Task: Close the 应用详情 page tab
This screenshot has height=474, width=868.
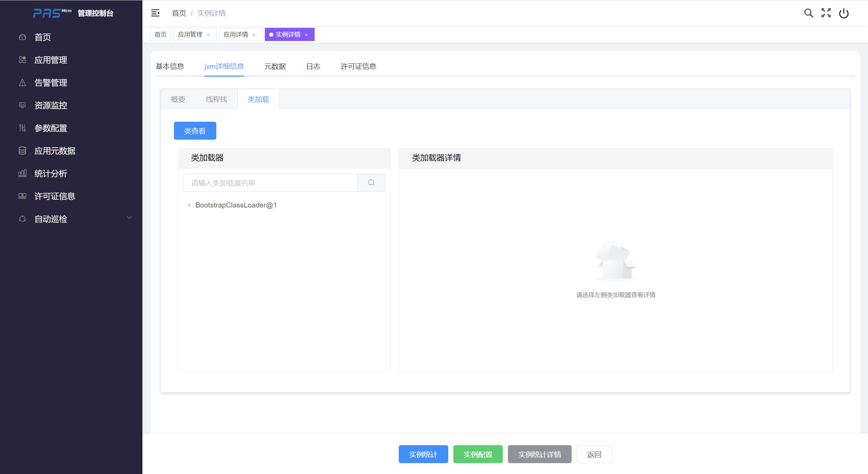Action: click(254, 35)
